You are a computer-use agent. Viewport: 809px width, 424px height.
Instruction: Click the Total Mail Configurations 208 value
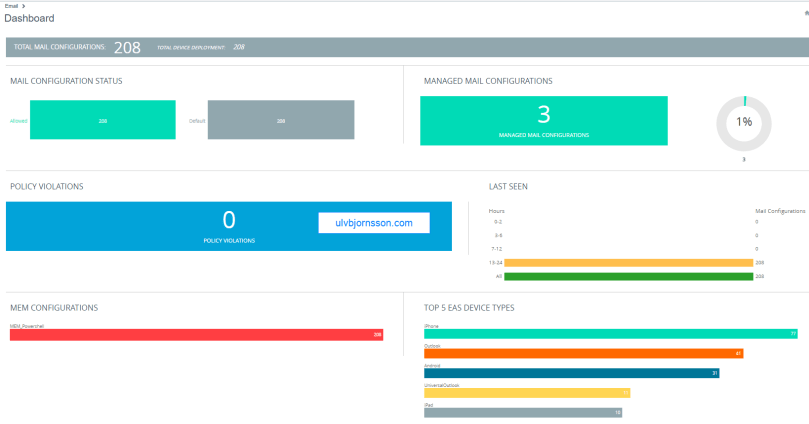(x=127, y=47)
